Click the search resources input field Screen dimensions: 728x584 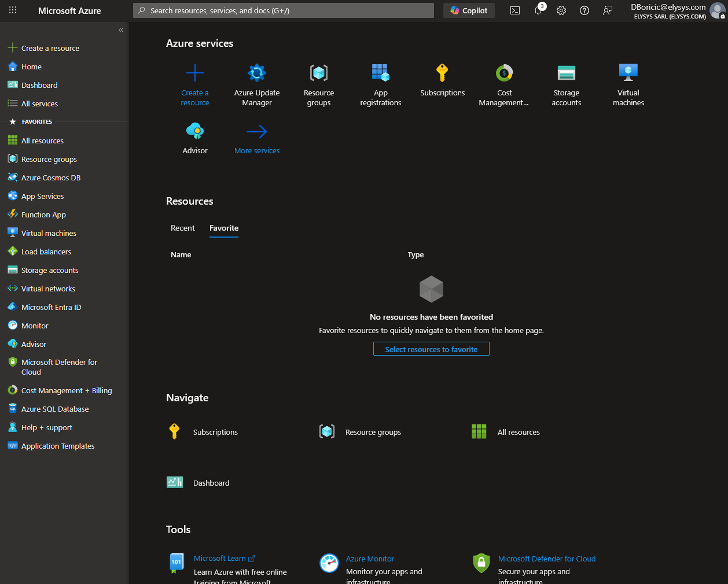click(284, 10)
